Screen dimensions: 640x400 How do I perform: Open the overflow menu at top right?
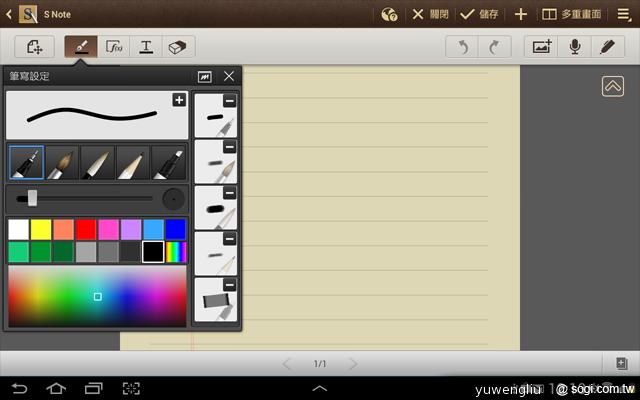coord(624,14)
